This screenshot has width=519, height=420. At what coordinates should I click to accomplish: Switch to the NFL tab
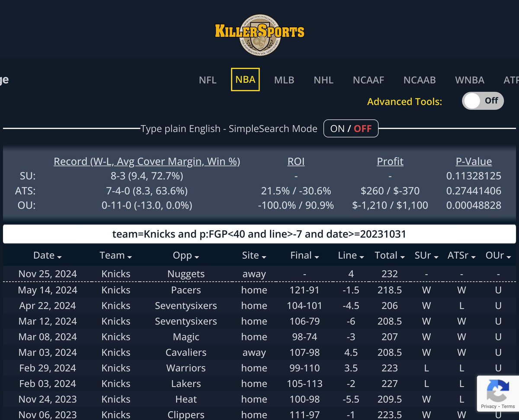click(x=208, y=80)
